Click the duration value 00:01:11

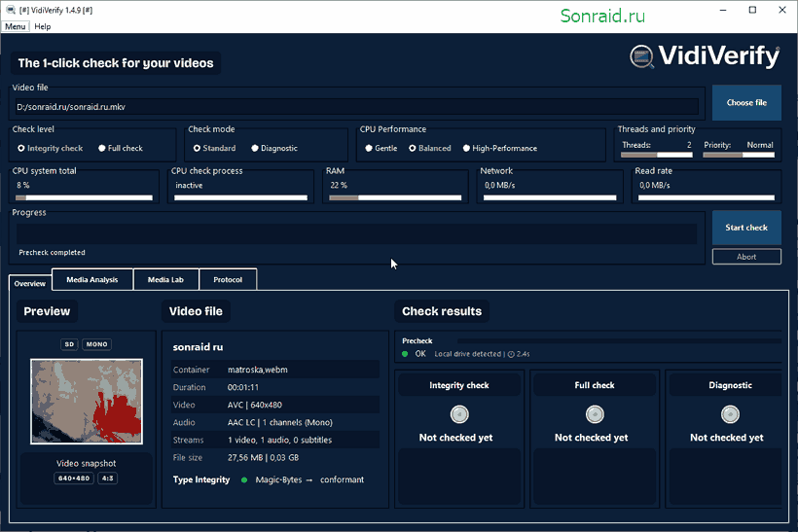(242, 387)
